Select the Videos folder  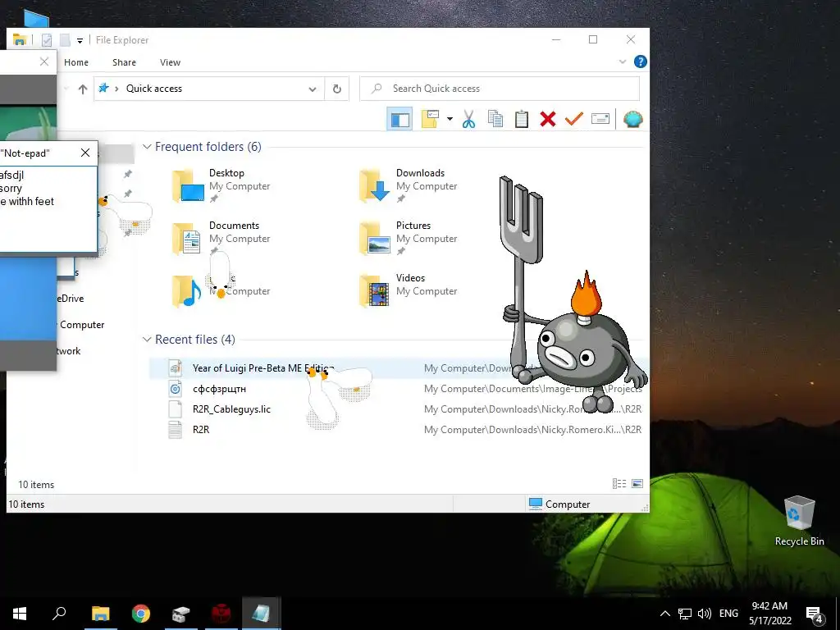click(409, 290)
